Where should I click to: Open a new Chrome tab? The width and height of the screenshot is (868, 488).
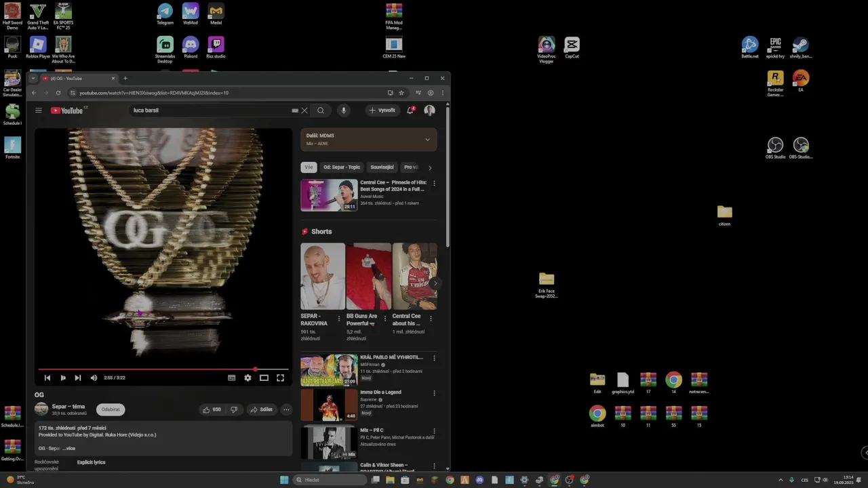click(x=125, y=78)
